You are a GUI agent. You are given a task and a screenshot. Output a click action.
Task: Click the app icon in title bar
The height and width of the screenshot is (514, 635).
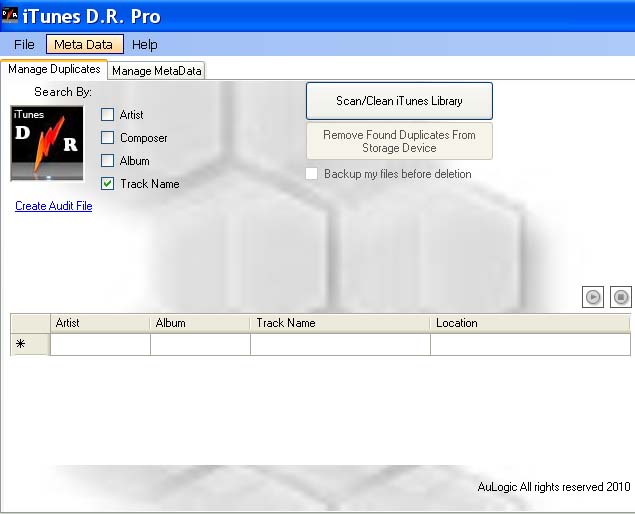(10, 15)
